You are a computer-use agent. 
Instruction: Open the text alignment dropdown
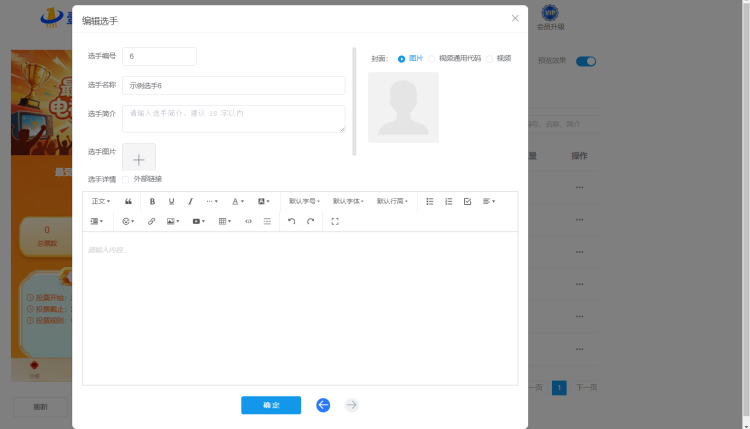(488, 201)
